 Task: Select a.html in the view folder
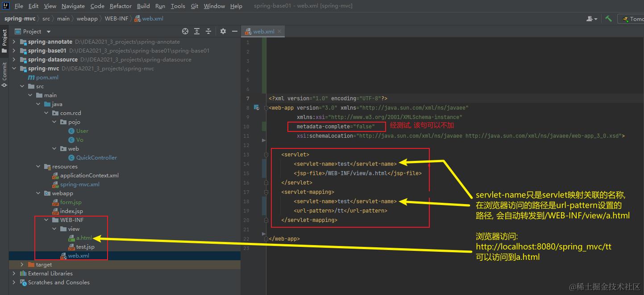[x=84, y=238]
